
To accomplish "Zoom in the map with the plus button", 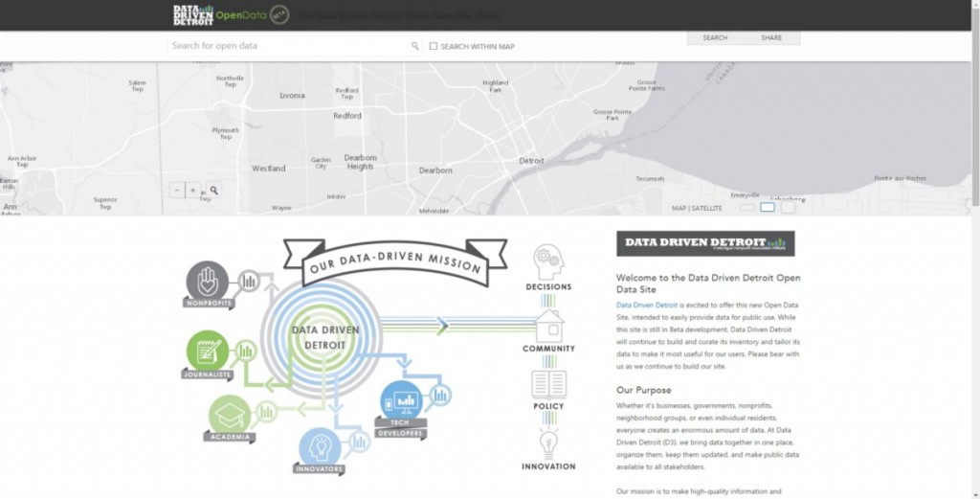I will pos(193,190).
